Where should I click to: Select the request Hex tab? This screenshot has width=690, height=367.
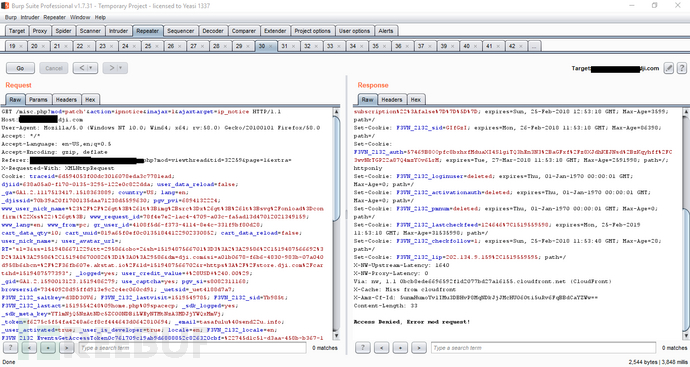90,99
